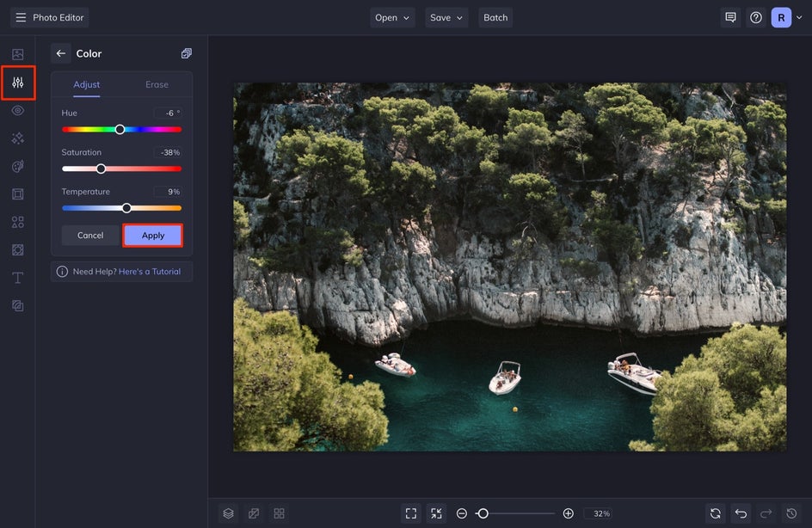Expand the Open dropdown
812x528 pixels.
(392, 17)
